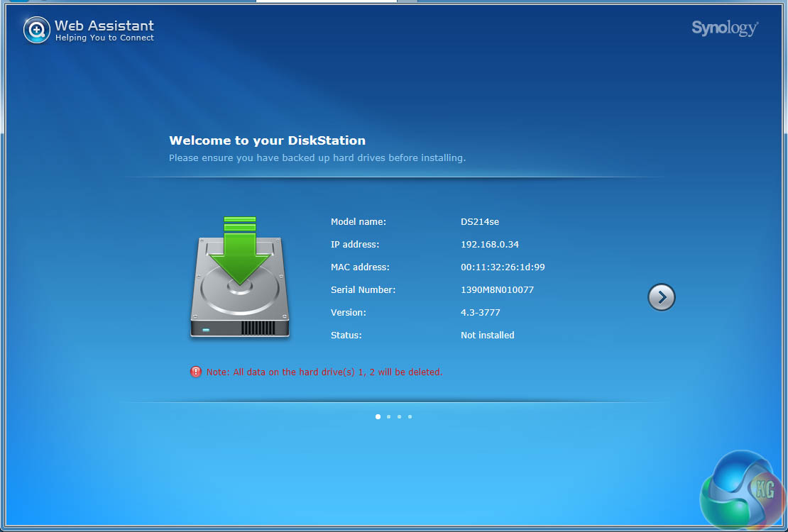Click the backup reminder subtitle text
This screenshot has height=532, width=788.
(317, 157)
